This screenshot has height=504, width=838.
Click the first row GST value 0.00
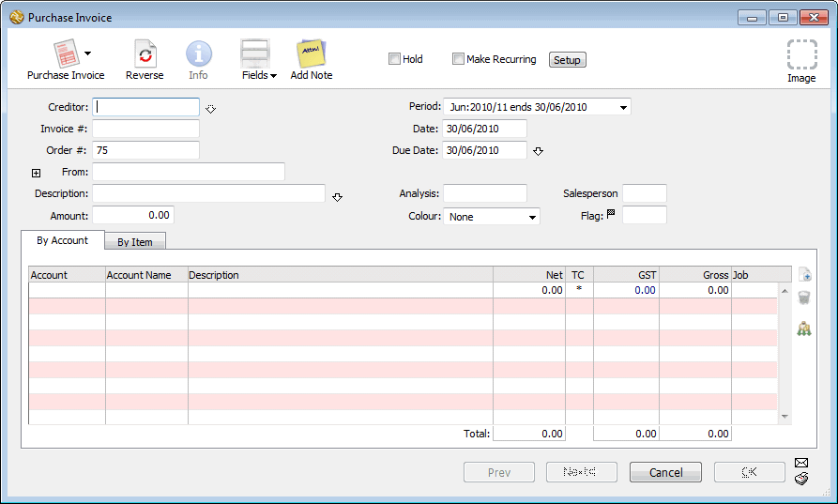point(626,290)
